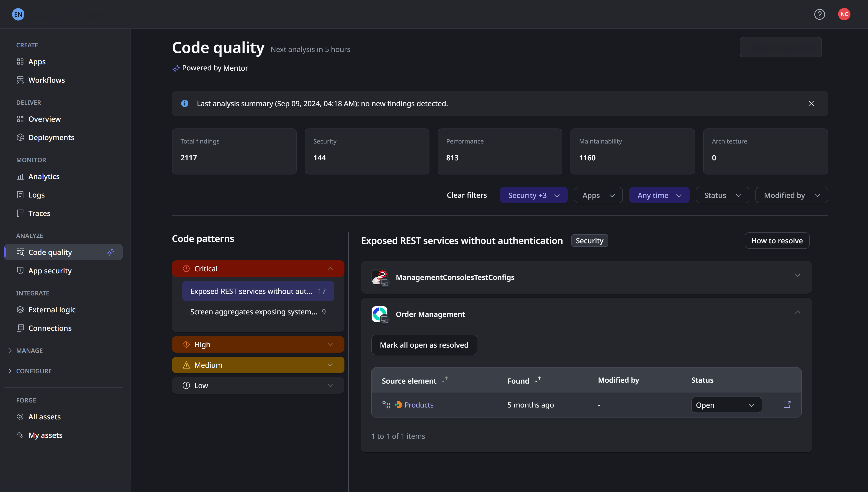This screenshot has width=868, height=492.
Task: Expand the MANAGE sidebar section
Action: tap(29, 350)
